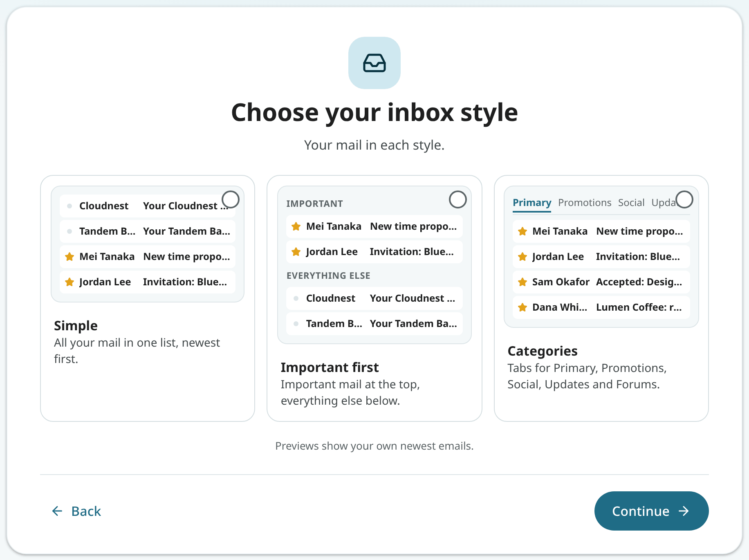Click Jordan Lee's star in the Simple preview
The image size is (749, 560).
click(x=70, y=282)
